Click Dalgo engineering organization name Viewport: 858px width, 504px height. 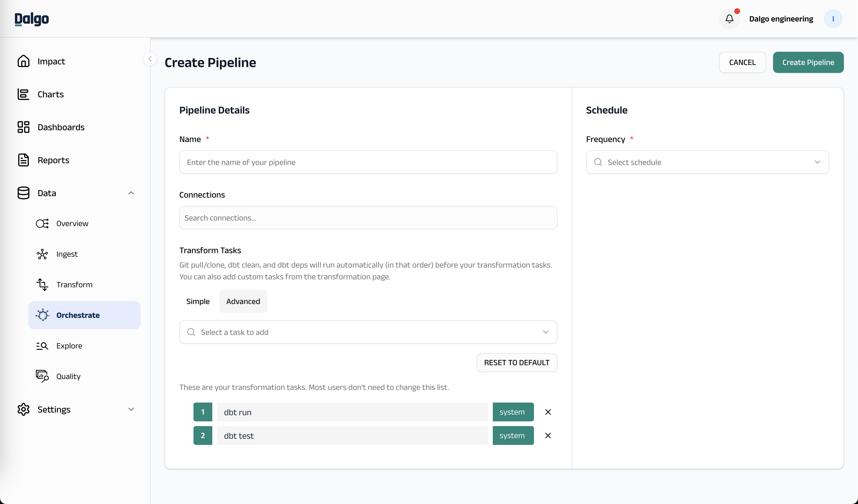pyautogui.click(x=781, y=19)
